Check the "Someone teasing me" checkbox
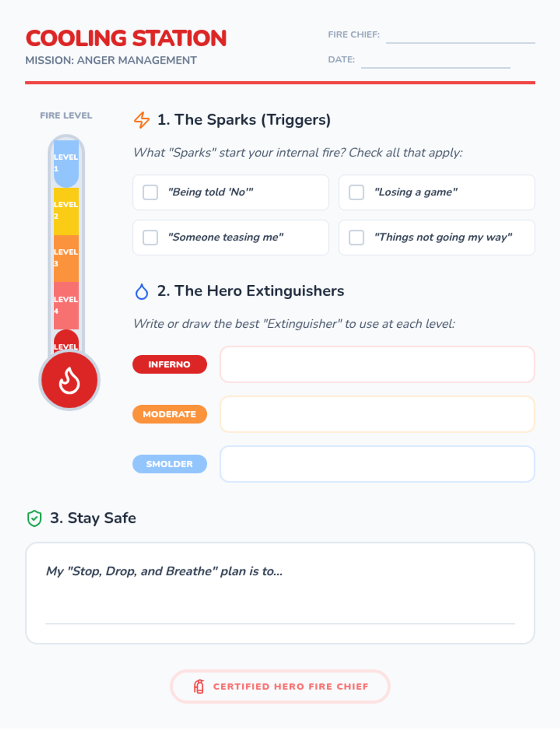Screen dimensions: 560x747 pyautogui.click(x=150, y=238)
